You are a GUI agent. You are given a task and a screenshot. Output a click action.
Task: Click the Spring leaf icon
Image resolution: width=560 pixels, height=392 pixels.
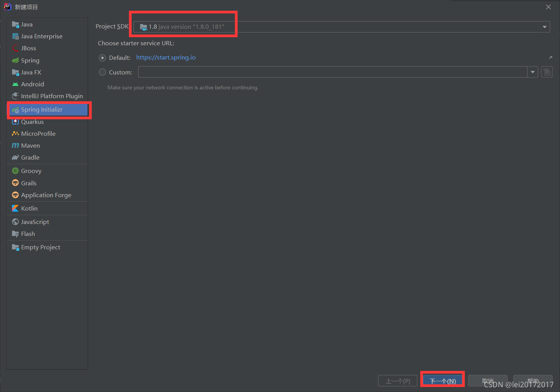[x=15, y=60]
